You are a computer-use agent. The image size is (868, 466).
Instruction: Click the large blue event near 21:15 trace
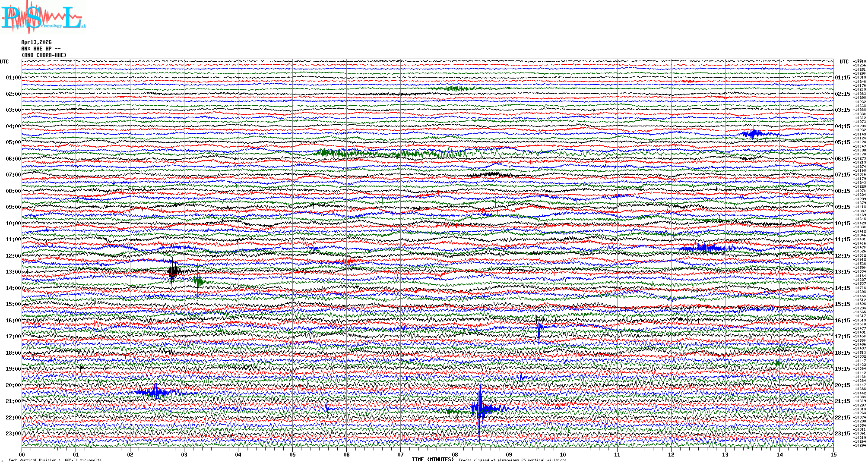point(480,408)
